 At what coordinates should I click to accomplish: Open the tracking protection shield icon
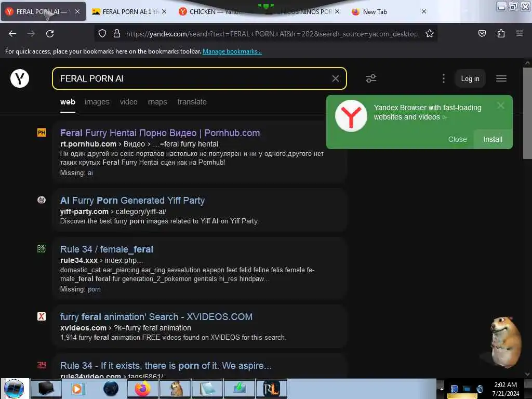click(x=102, y=34)
